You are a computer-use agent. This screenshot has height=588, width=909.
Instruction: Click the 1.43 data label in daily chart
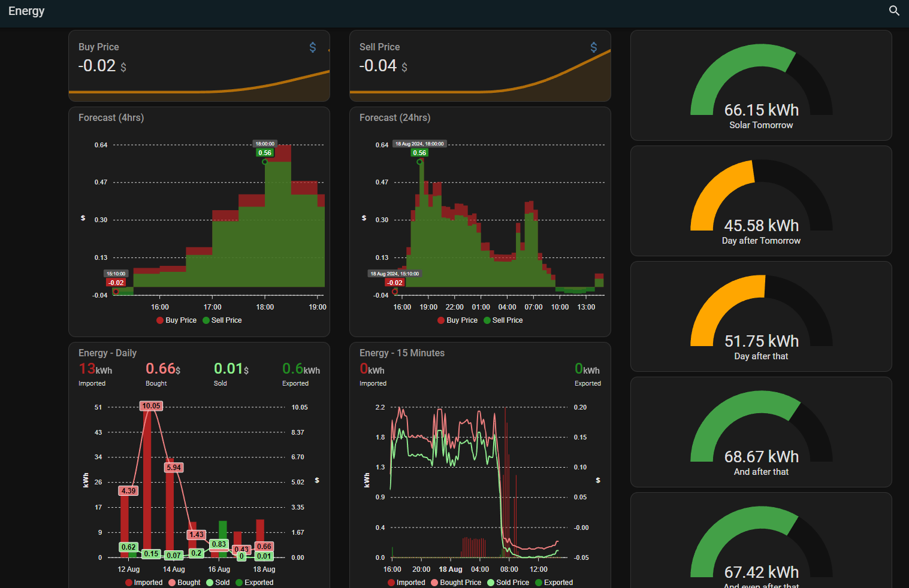tap(196, 535)
